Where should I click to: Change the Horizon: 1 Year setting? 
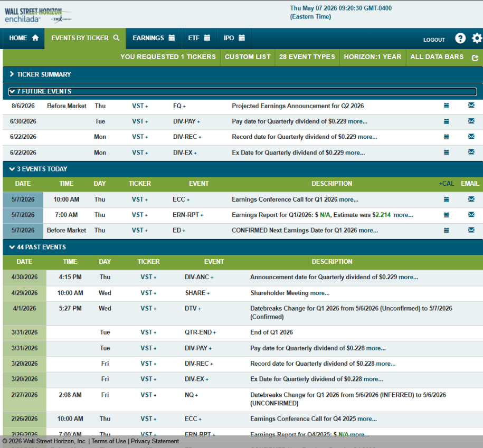click(x=373, y=56)
